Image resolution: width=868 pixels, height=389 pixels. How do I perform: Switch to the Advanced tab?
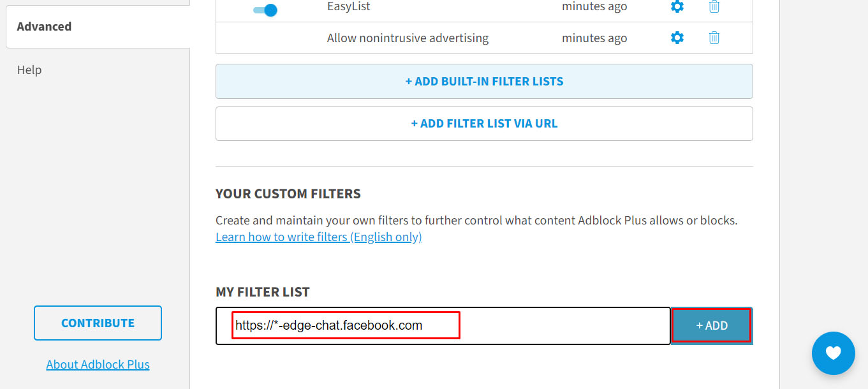[44, 27]
